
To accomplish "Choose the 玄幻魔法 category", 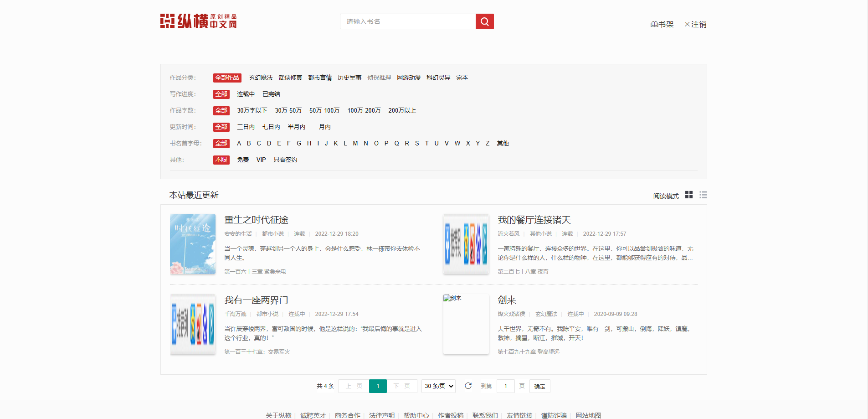I will tap(261, 78).
